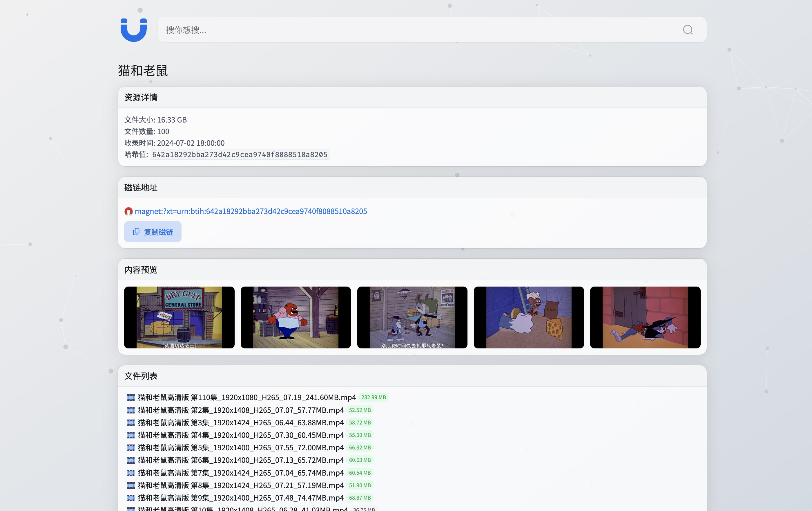
Task: Click the 232.99 MB size badge
Action: 373,397
